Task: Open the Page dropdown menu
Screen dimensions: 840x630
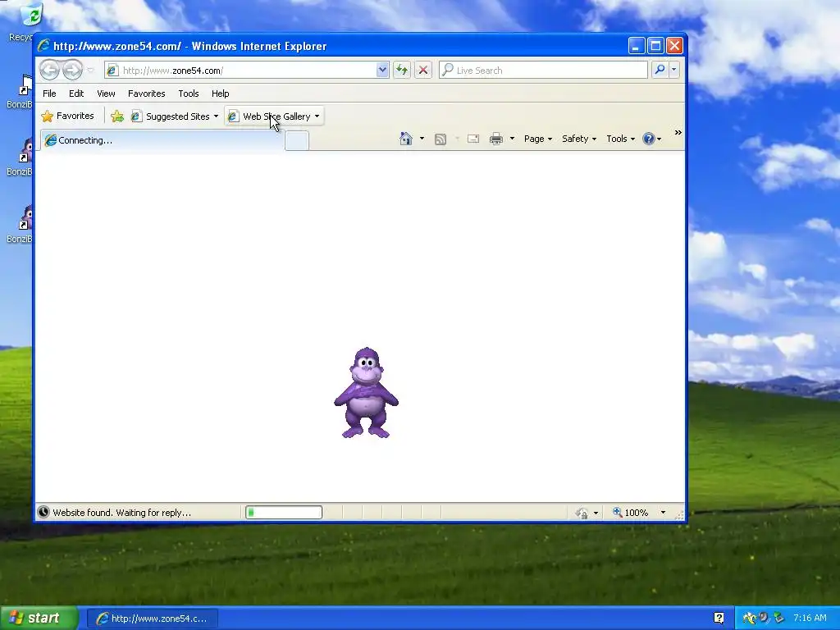Action: (x=538, y=139)
